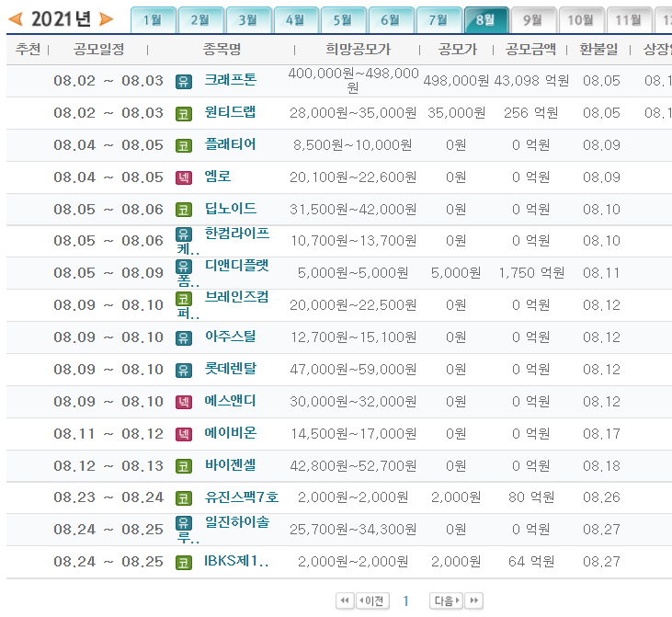This screenshot has height=617, width=672.
Task: Click the 다음 next page button
Action: (447, 600)
